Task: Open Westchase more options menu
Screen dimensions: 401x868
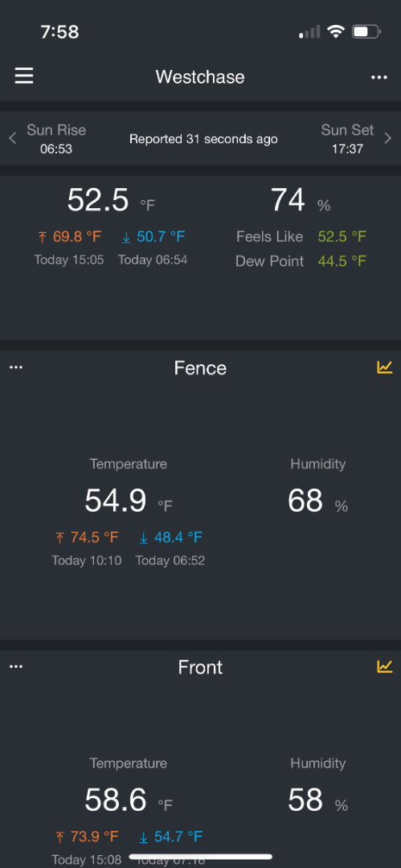Action: point(378,77)
